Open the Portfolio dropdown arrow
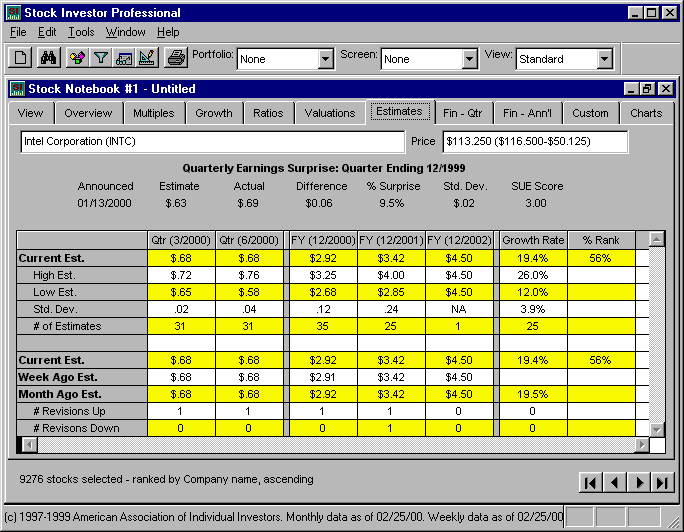The width and height of the screenshot is (684, 532). tap(325, 59)
